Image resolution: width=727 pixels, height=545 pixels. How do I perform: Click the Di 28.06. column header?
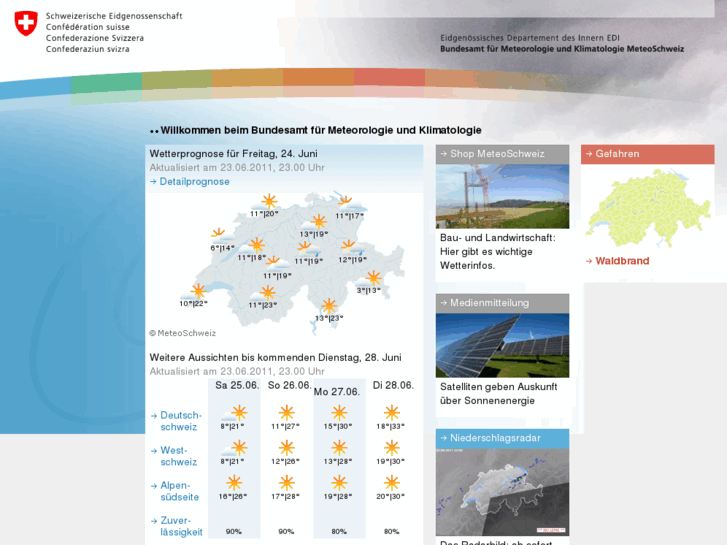(393, 385)
